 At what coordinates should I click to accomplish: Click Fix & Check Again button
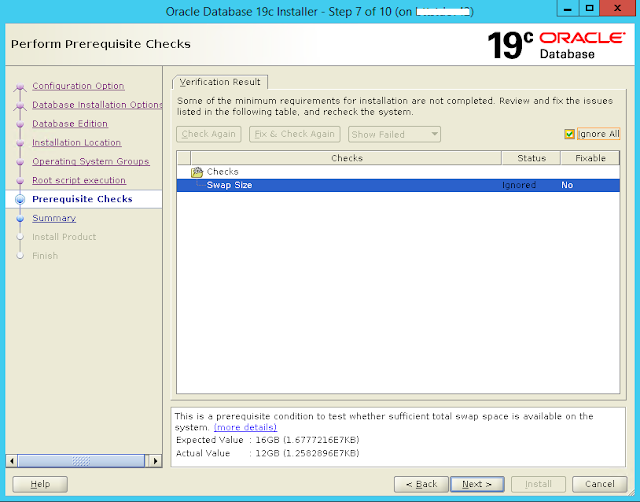tap(295, 134)
